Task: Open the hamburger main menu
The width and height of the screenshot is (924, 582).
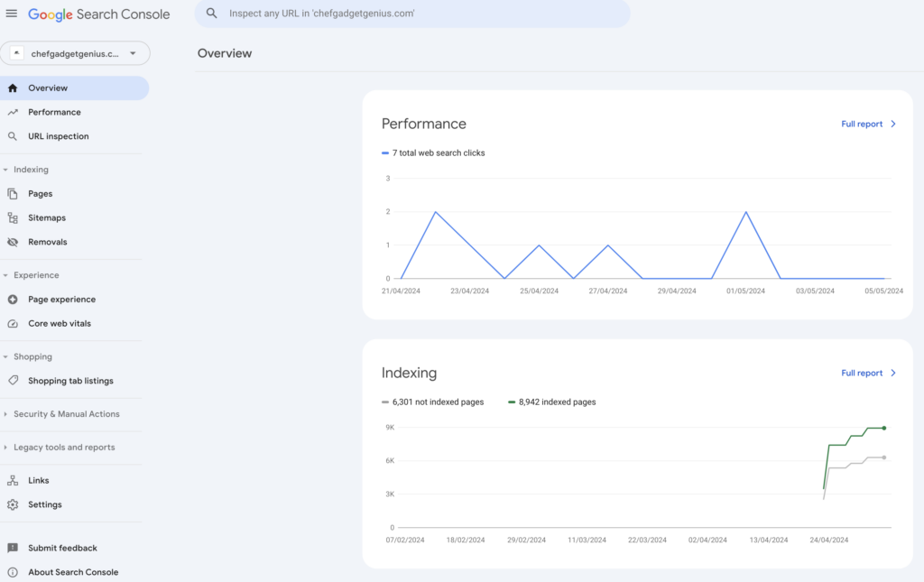Action: 12,14
